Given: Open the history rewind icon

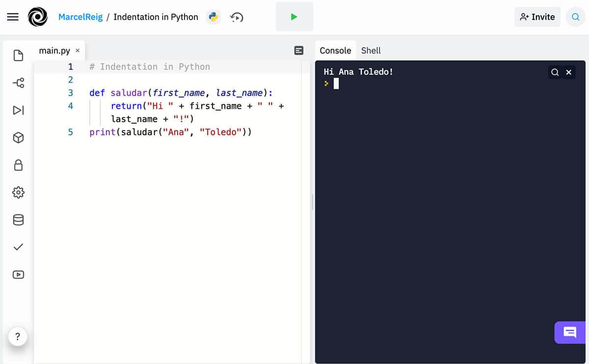Looking at the screenshot, I should tap(237, 17).
